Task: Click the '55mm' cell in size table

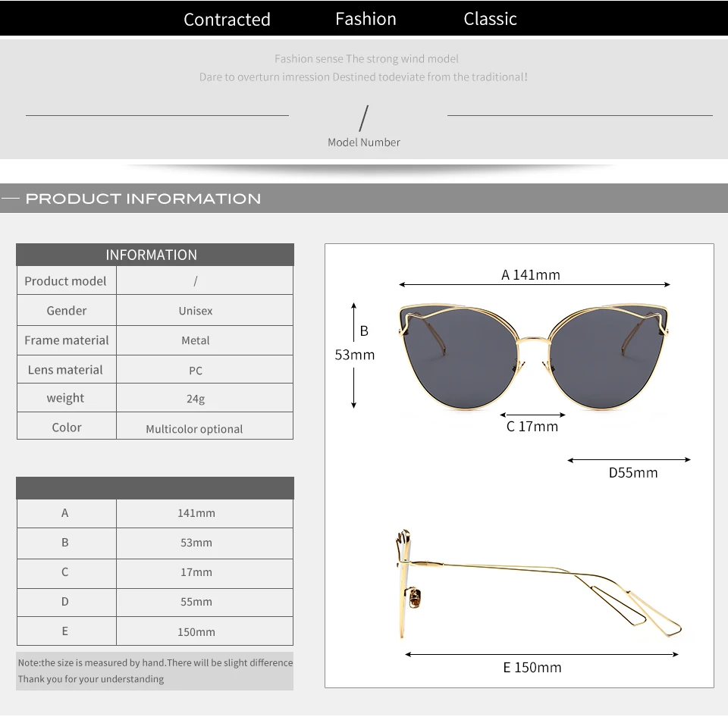Action: click(205, 603)
